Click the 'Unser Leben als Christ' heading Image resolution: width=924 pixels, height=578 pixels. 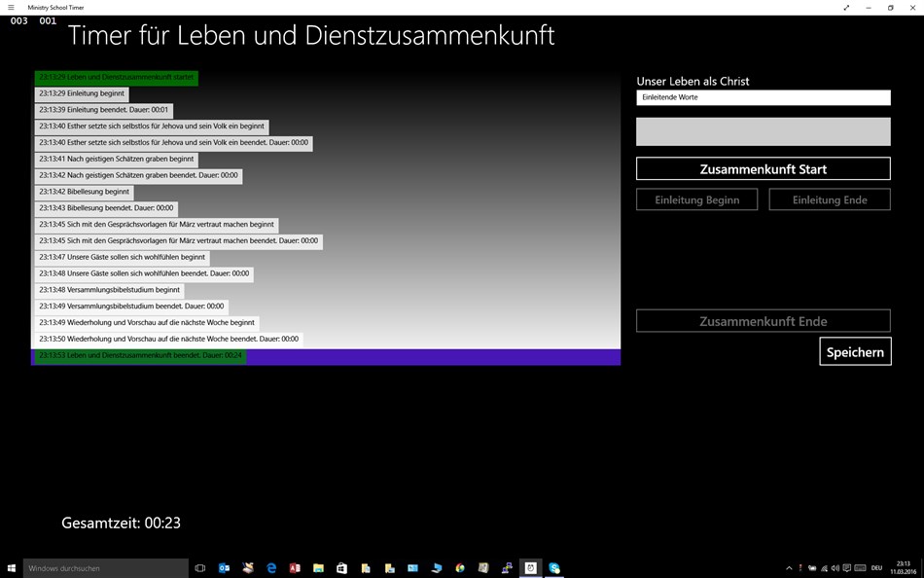tap(693, 82)
